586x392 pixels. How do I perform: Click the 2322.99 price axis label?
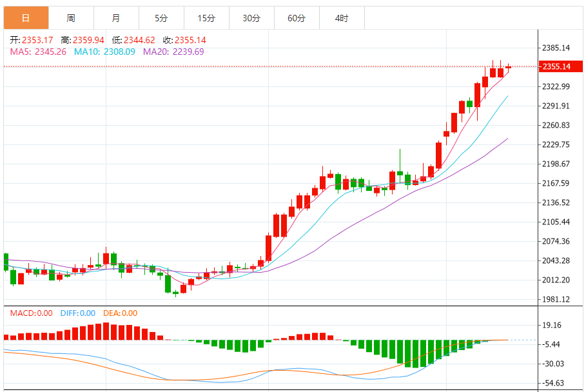[556, 86]
